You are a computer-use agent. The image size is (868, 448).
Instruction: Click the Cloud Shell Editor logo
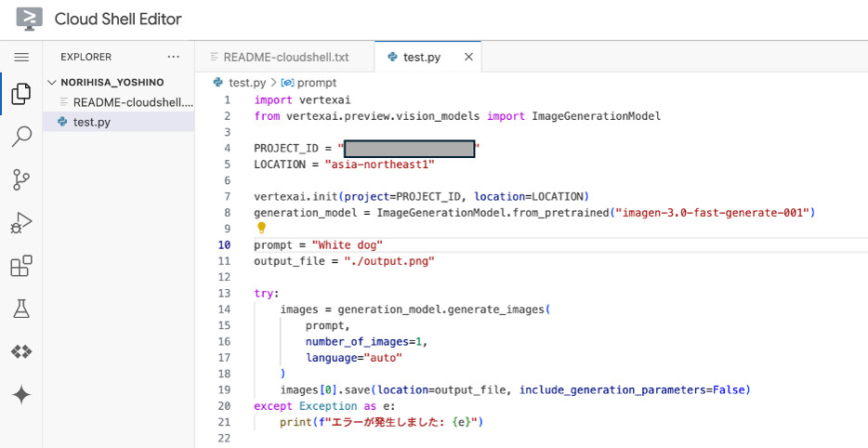(29, 19)
